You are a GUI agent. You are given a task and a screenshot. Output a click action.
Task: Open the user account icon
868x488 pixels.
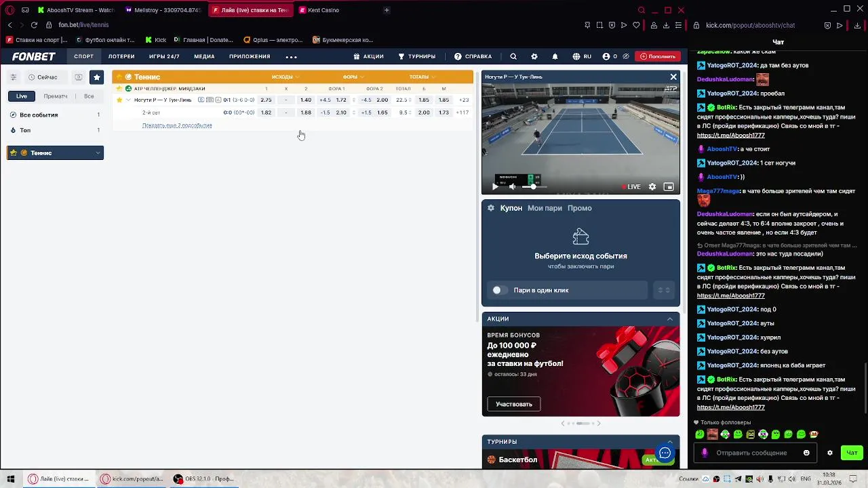(606, 56)
